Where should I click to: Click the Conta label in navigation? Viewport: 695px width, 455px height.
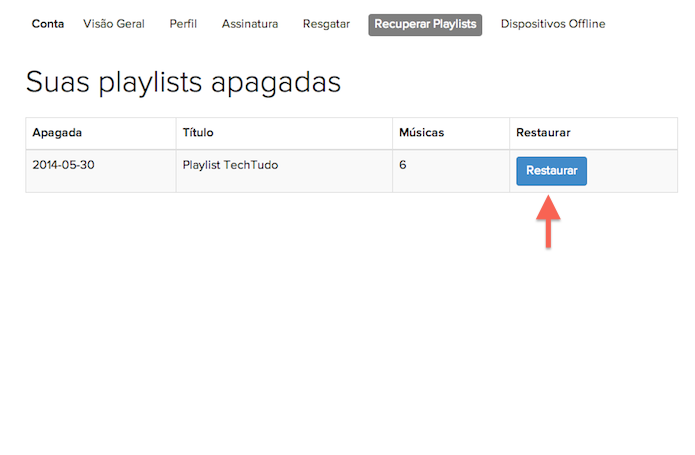coord(48,24)
